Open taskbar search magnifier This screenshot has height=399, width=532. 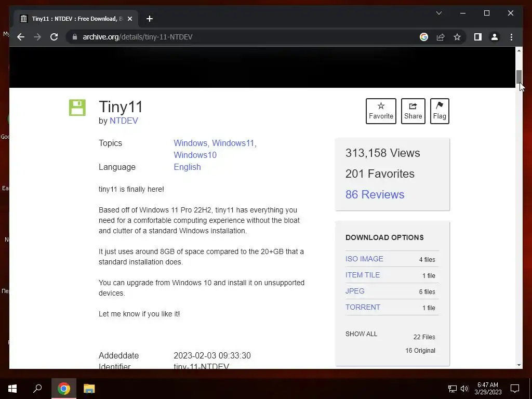[37, 389]
